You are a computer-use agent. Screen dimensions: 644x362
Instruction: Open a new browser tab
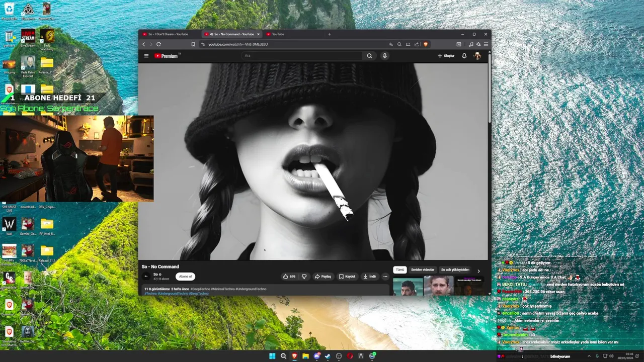(330, 34)
